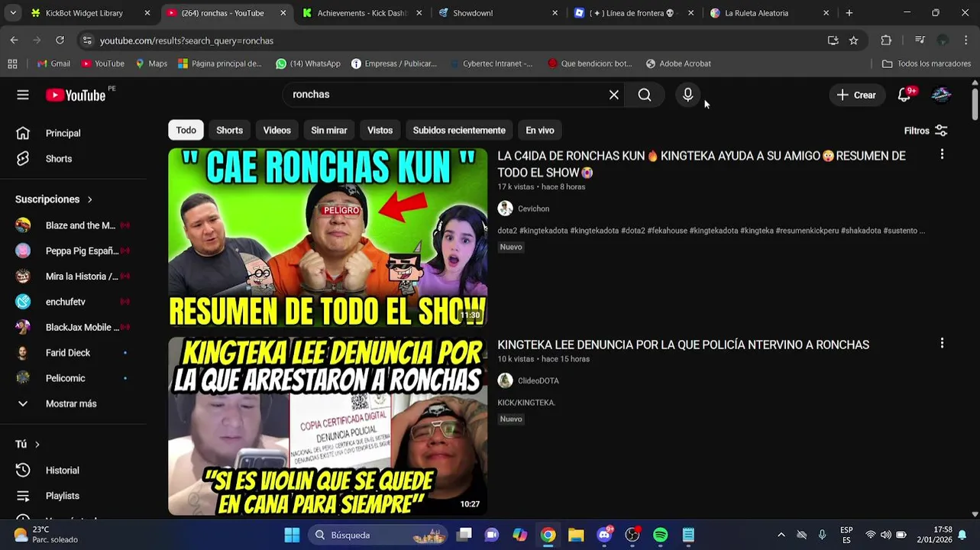Show hidden system tray icons
Image resolution: width=980 pixels, height=550 pixels.
(781, 535)
